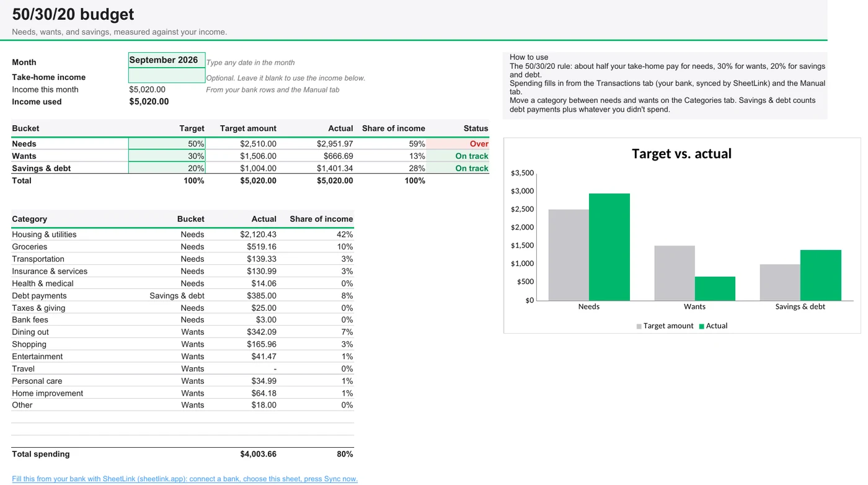Screen dimensions: 868x485
Task: Select the Needs target 50% cell
Action: point(167,144)
